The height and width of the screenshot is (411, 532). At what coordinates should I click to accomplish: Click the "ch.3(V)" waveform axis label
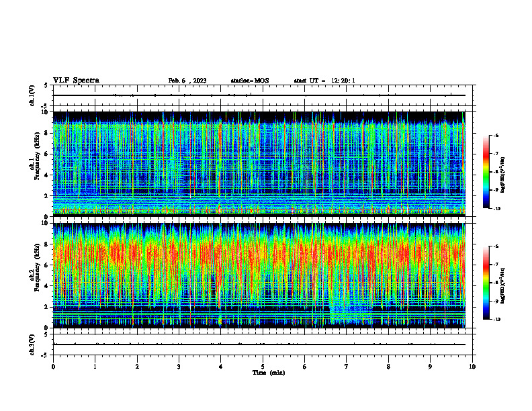pos(32,345)
